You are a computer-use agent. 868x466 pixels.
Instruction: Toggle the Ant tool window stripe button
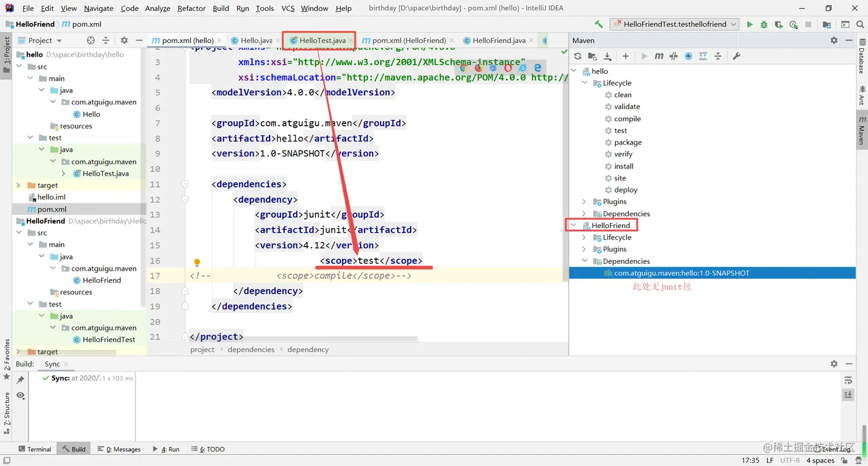pyautogui.click(x=861, y=95)
